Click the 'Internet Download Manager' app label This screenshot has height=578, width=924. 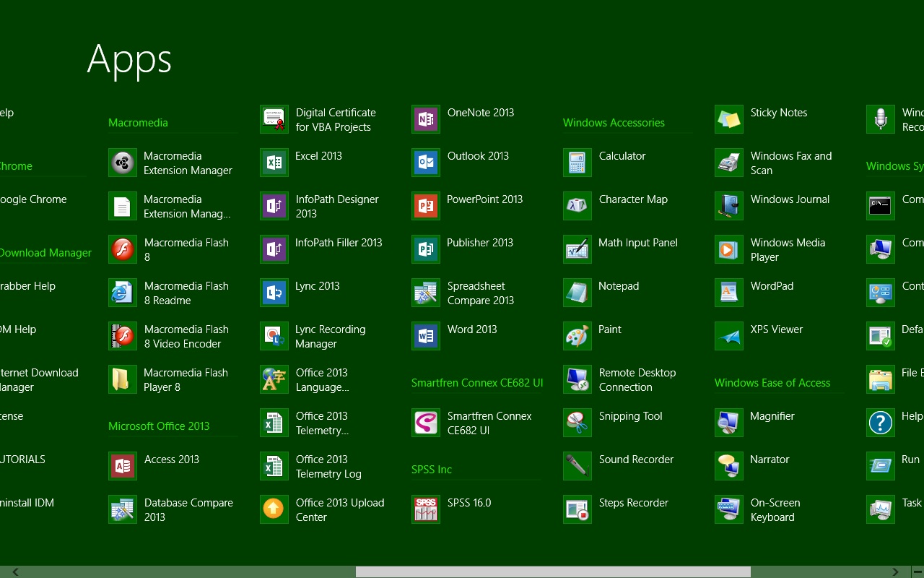coord(39,380)
